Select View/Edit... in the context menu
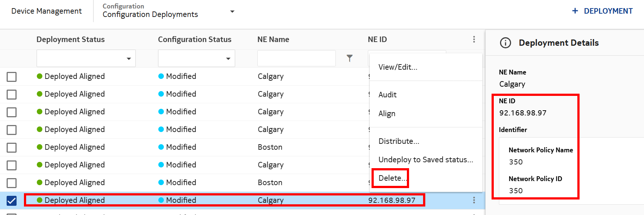This screenshot has width=644, height=215. tap(398, 67)
